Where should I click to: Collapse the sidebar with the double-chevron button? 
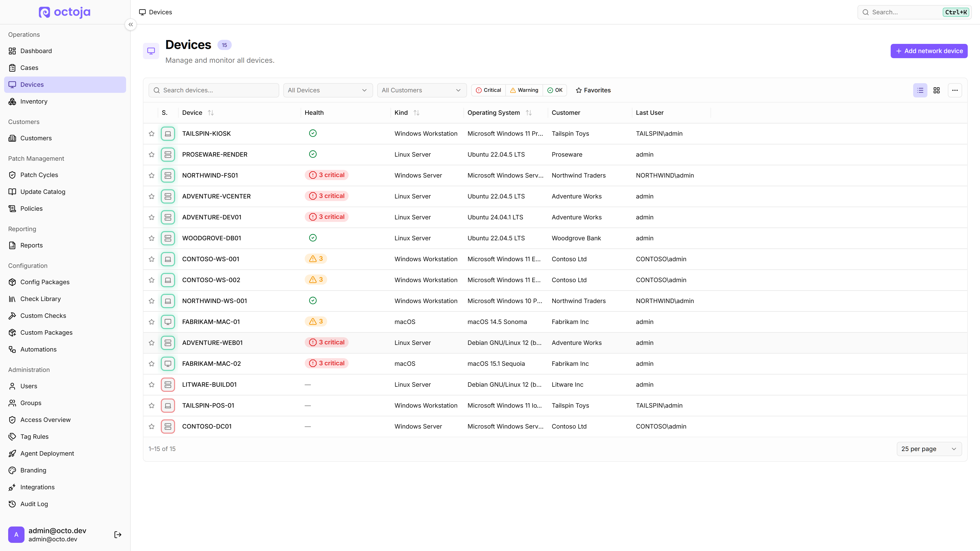pos(130,25)
